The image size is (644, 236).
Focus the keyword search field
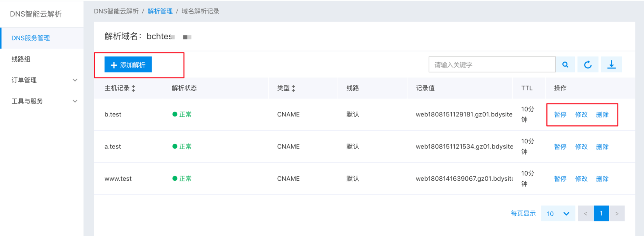492,65
